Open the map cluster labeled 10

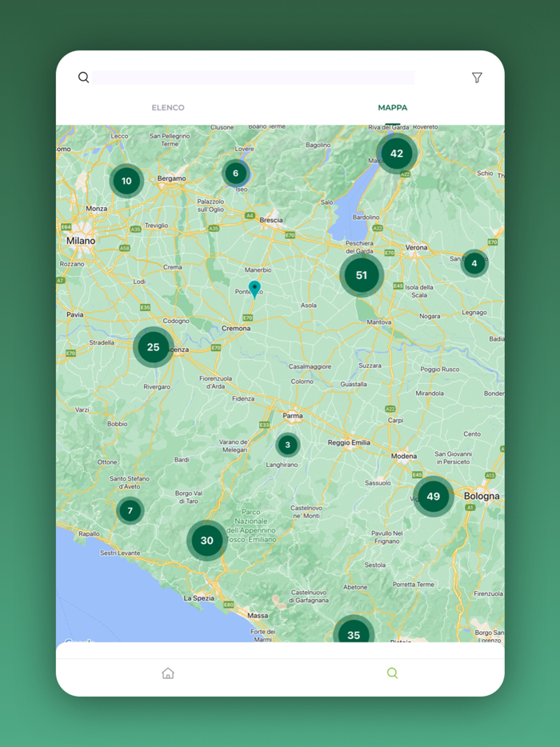tap(126, 181)
